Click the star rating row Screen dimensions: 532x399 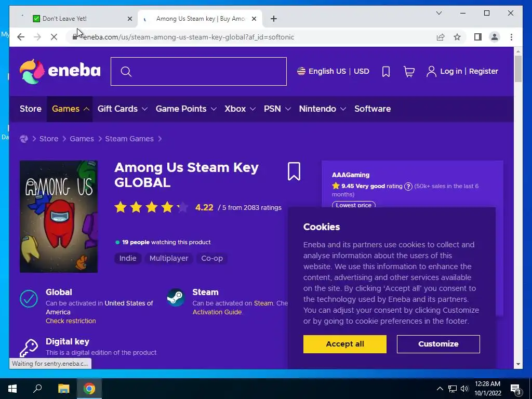(x=151, y=207)
